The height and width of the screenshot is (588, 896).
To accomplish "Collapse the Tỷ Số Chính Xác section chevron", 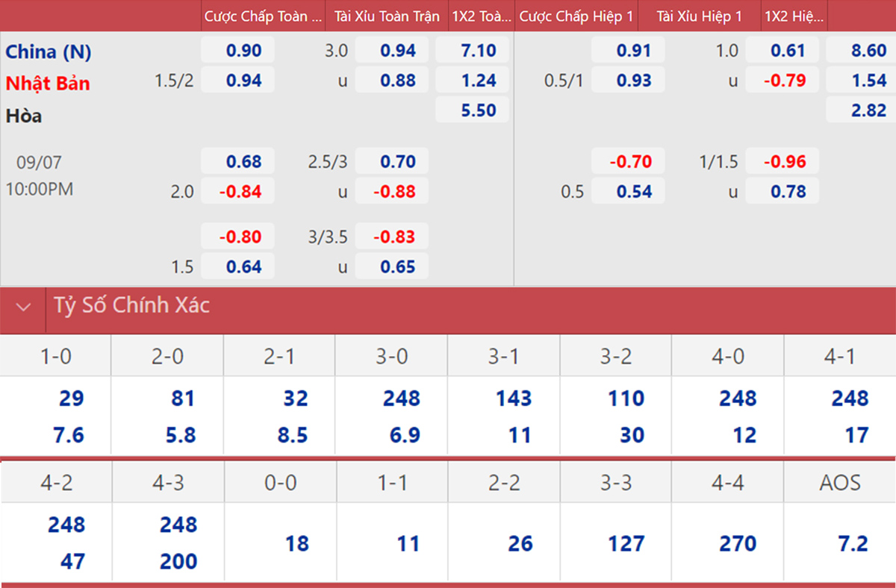I will 23,306.
